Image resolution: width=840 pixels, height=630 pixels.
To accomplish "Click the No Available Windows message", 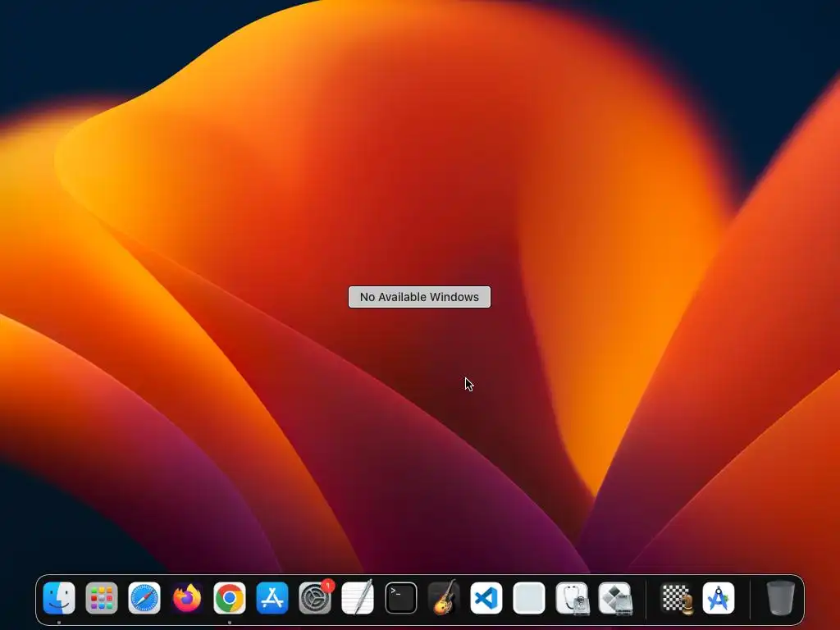I will point(419,297).
